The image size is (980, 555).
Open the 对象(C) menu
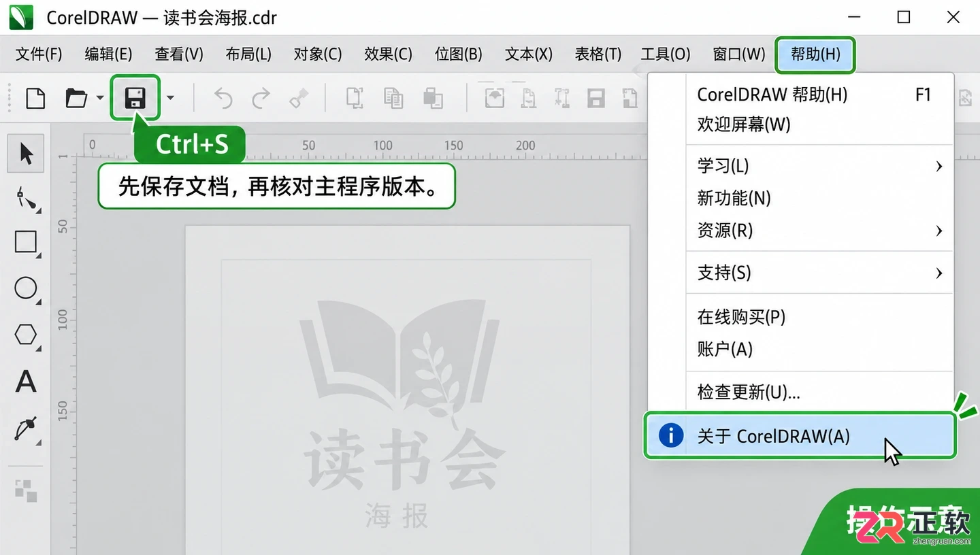tap(318, 54)
